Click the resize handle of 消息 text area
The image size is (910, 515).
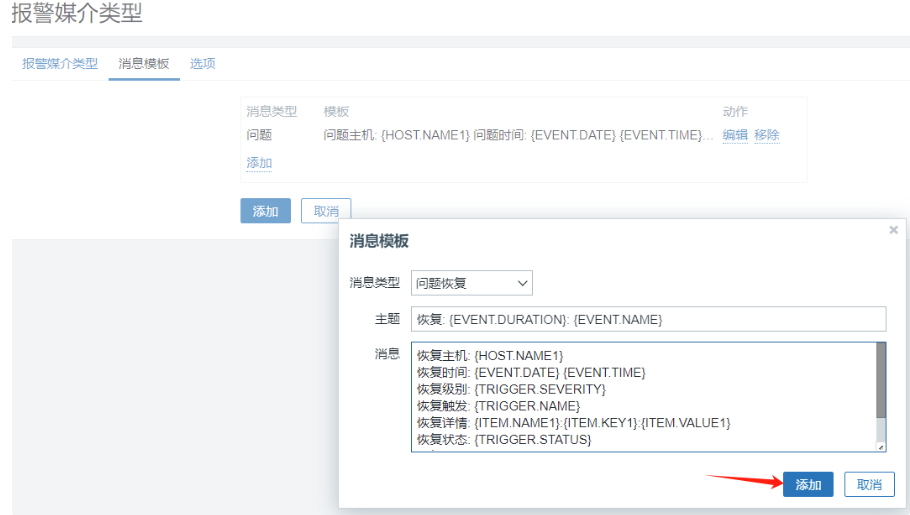[881, 447]
